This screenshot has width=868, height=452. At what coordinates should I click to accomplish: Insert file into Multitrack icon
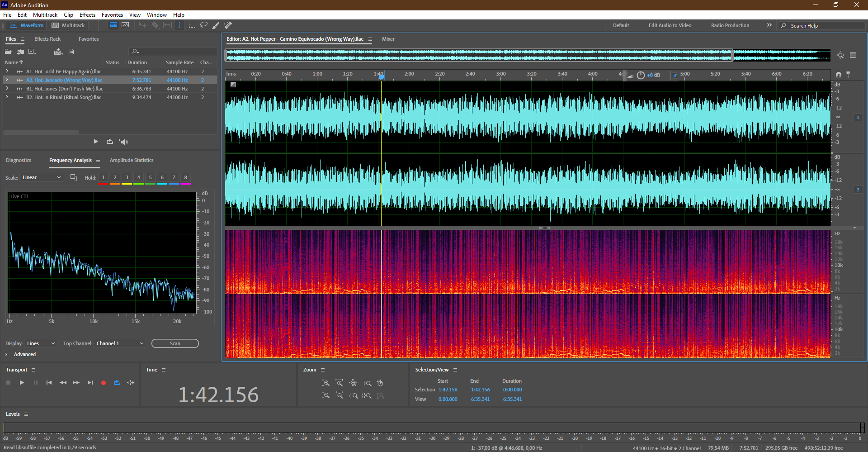(58, 52)
